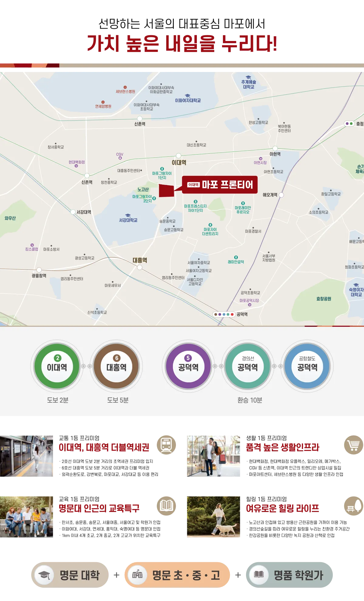The height and width of the screenshot is (601, 364).
Task: Click the woman walking dog photo
Action: pyautogui.click(x=214, y=517)
